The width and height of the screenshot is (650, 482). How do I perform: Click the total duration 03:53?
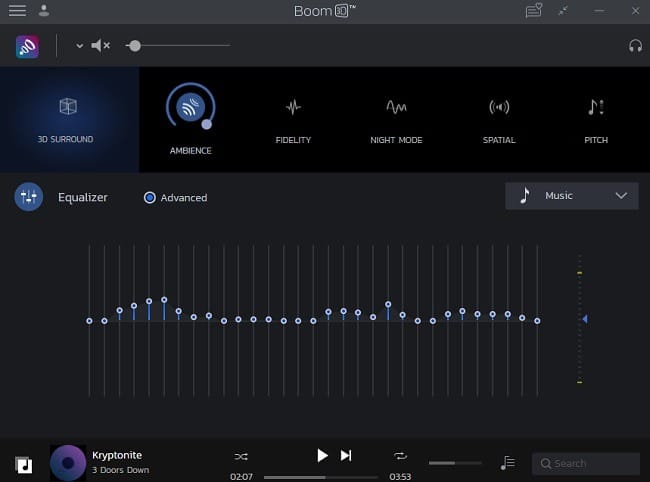(400, 477)
